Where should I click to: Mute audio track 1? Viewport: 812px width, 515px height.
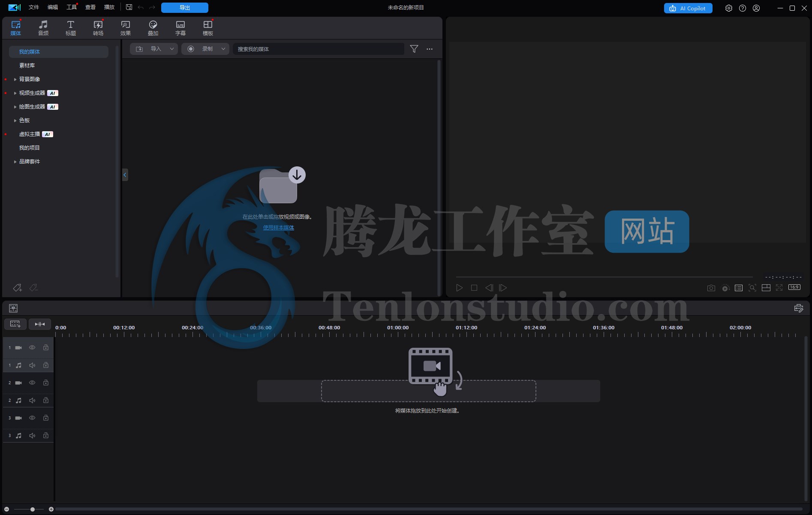(x=32, y=365)
